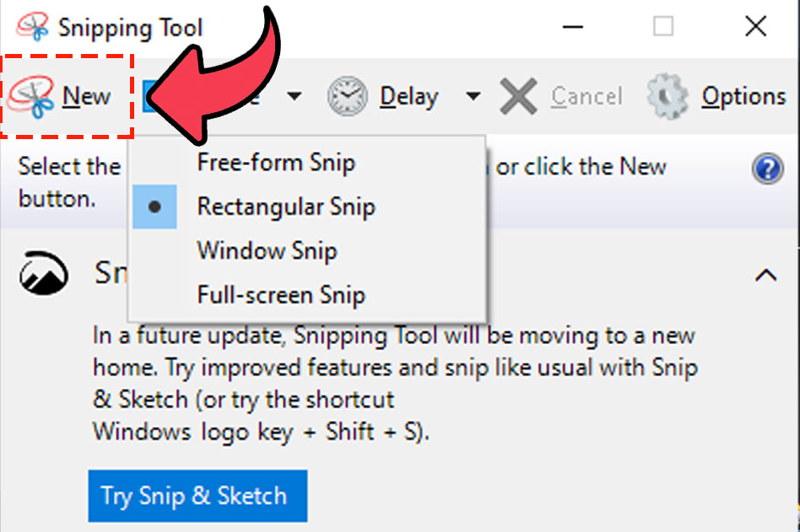Click the New button label
800x532 pixels.
[86, 96]
